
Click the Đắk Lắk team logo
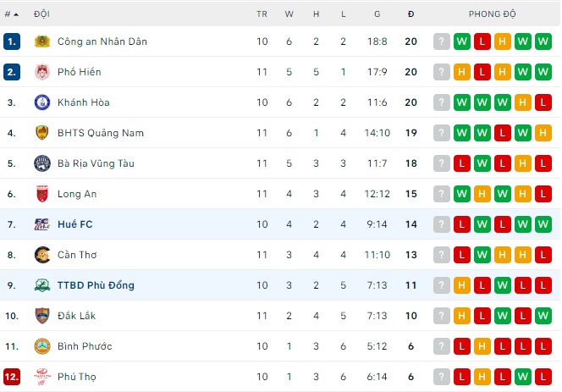(41, 316)
